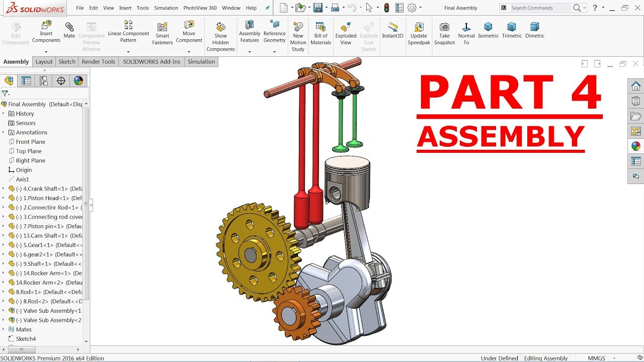
Task: Expand the Annotations tree node
Action: 4,132
